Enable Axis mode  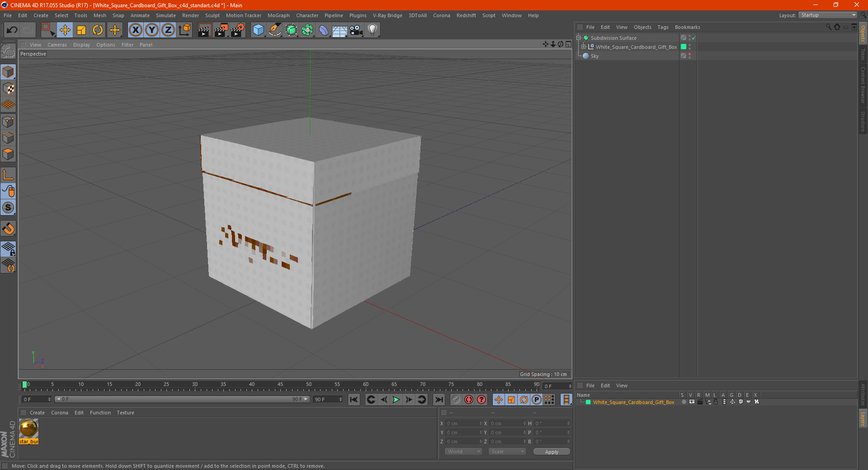tap(8, 175)
